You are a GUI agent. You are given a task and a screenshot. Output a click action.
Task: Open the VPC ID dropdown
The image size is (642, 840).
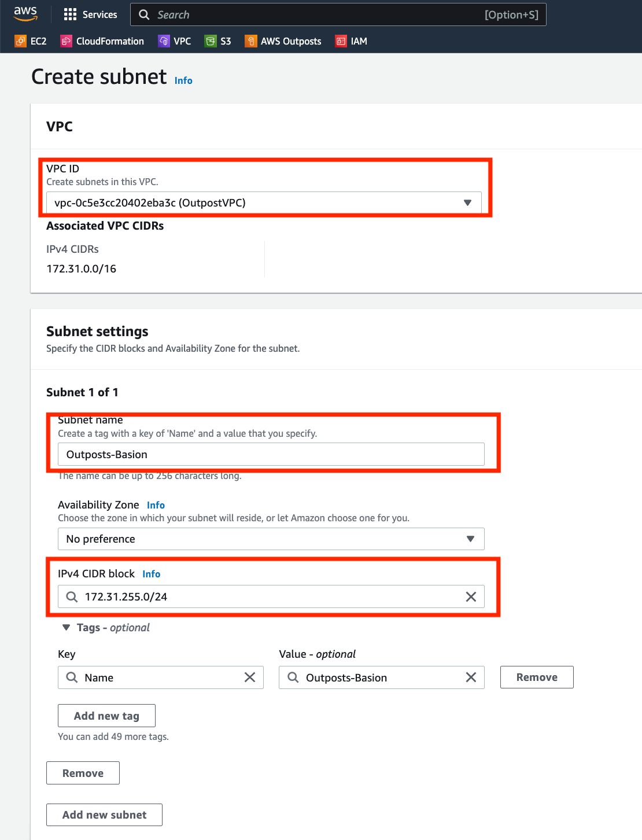[467, 202]
